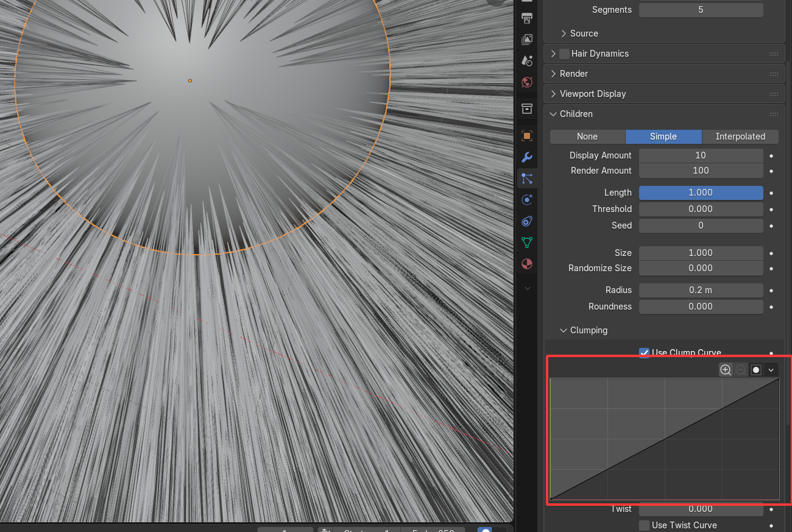Select the None children type
The image size is (792, 532).
[587, 137]
